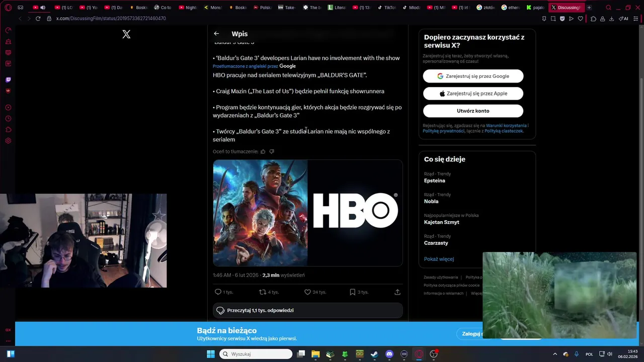Open a new browser tab
The height and width of the screenshot is (362, 644).
click(589, 8)
